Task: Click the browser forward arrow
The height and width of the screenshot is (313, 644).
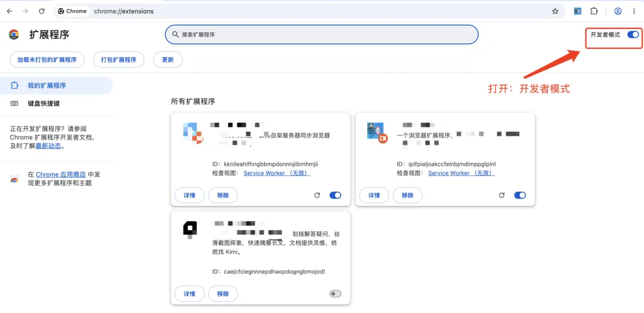Action: tap(26, 11)
